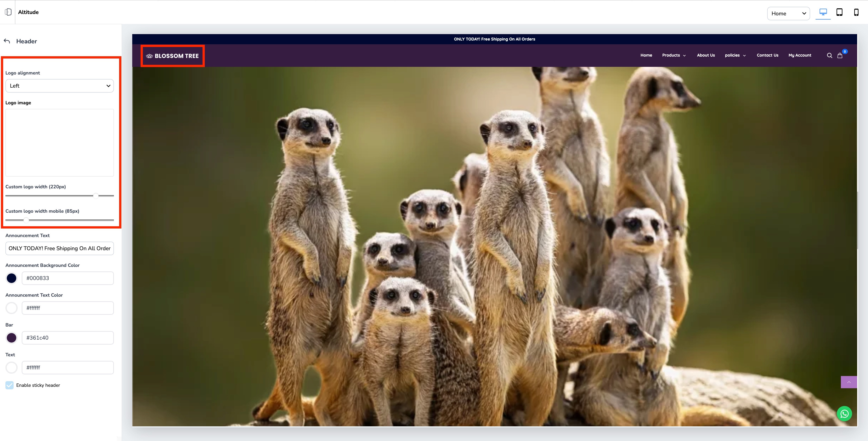Go to About Us menu item

[705, 55]
